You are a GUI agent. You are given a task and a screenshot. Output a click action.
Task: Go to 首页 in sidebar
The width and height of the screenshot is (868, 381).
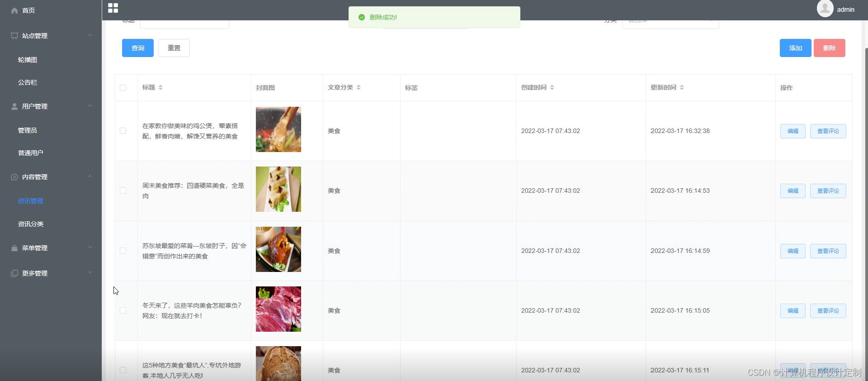point(28,10)
